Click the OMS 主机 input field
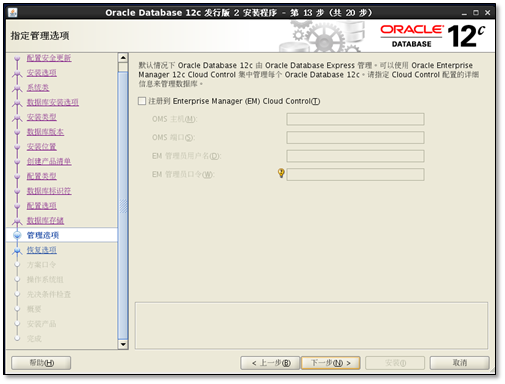Image resolution: width=505 pixels, height=384 pixels. tap(355, 119)
